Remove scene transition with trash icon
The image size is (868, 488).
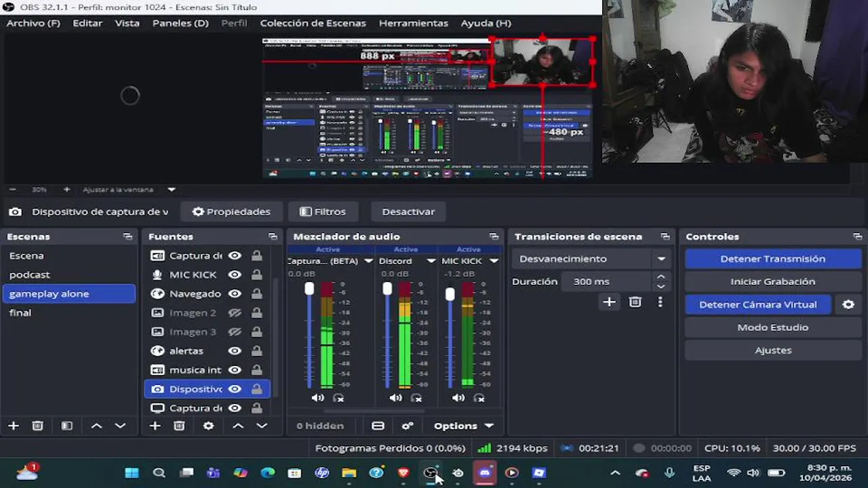coord(635,302)
